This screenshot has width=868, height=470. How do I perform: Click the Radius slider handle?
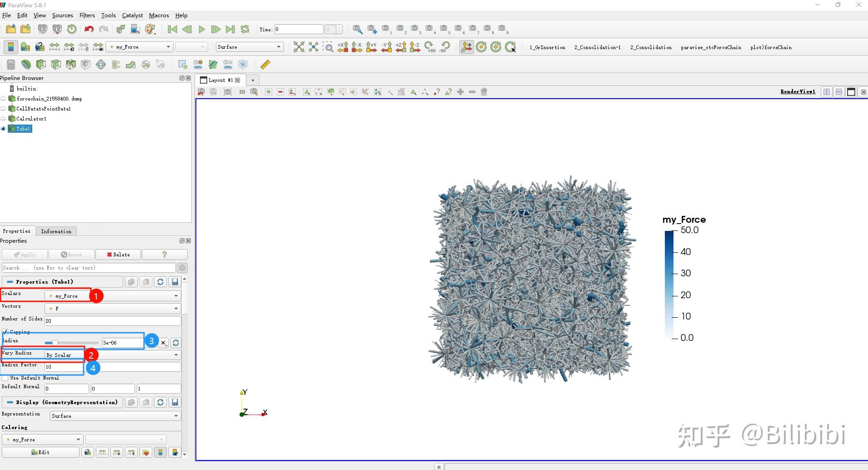(55, 343)
